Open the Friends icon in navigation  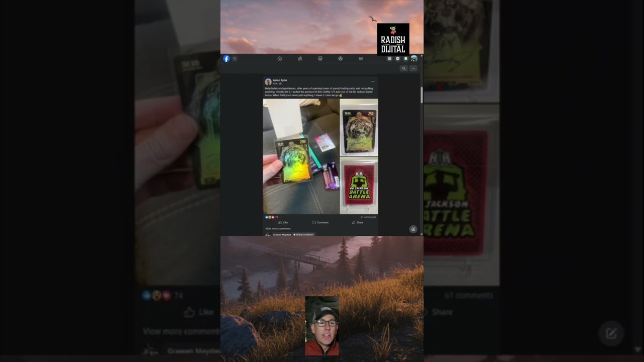[x=300, y=59]
